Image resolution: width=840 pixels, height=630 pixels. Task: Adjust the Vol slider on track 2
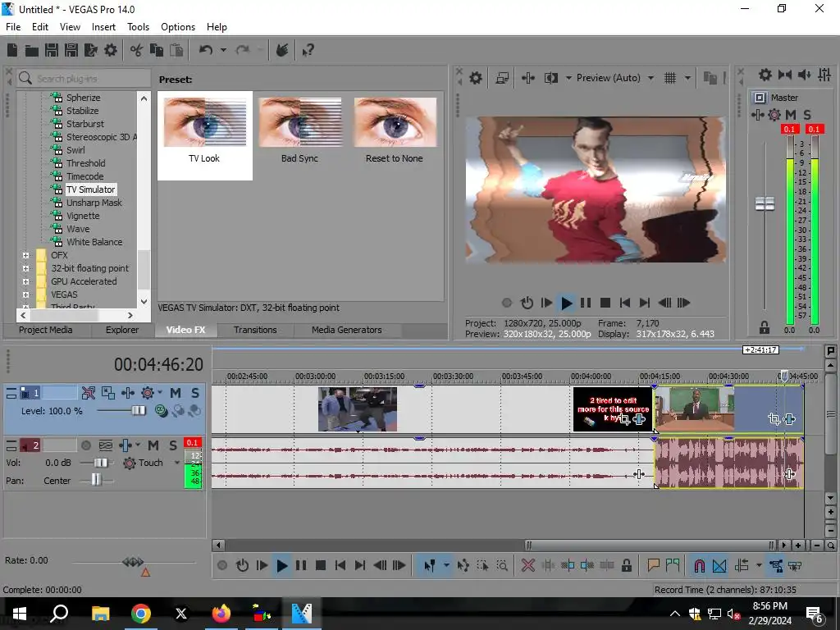pyautogui.click(x=100, y=463)
